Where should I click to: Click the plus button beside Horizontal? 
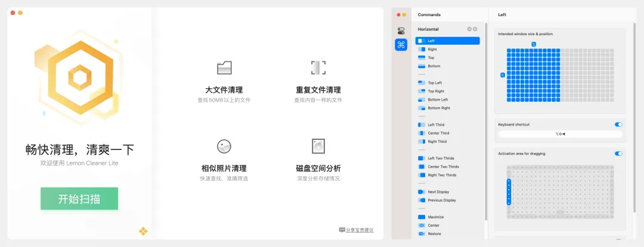point(475,29)
